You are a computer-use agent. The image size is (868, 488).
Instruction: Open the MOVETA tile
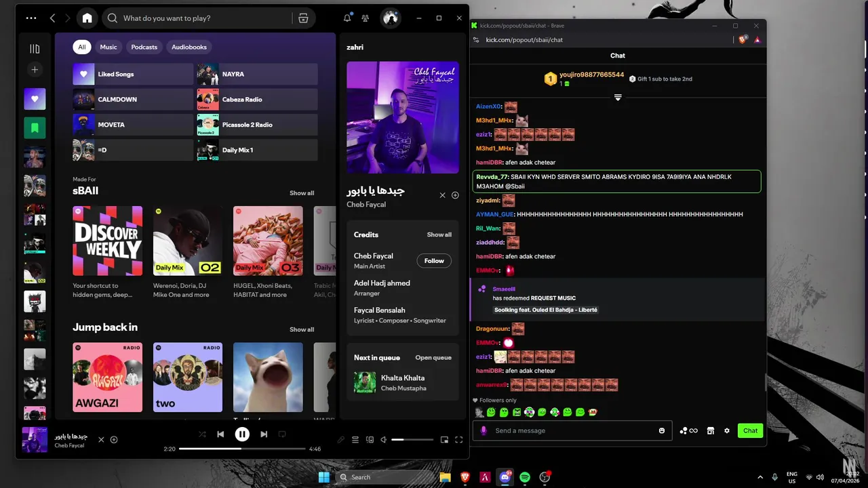click(x=133, y=125)
